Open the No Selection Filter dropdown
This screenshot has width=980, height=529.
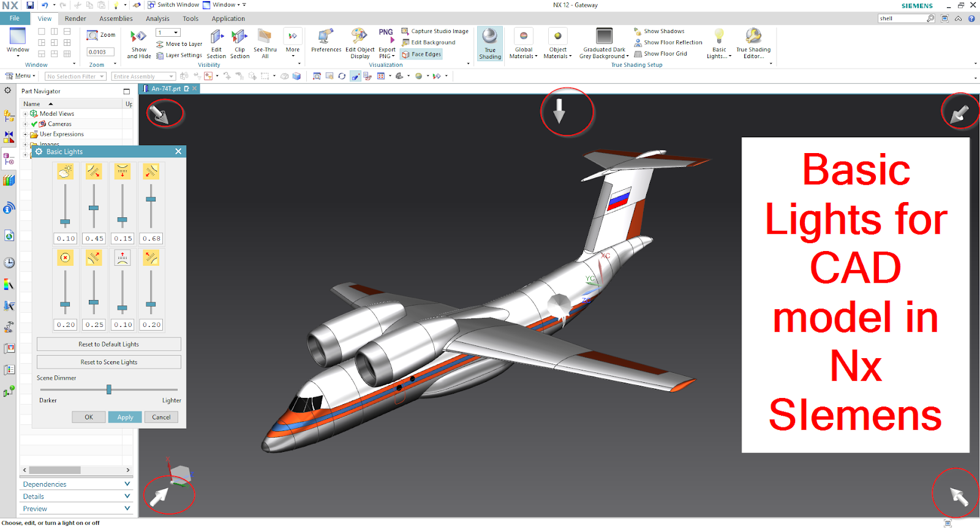coord(76,77)
